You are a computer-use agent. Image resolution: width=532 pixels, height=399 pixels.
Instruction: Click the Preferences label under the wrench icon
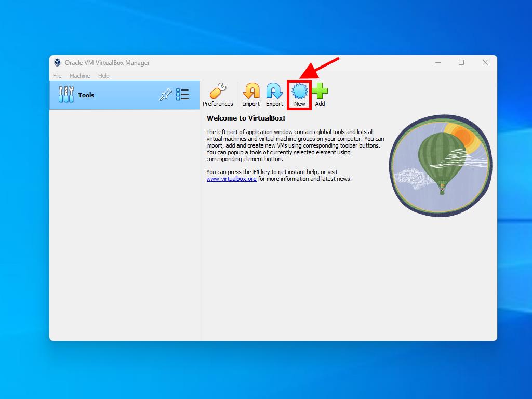(218, 104)
